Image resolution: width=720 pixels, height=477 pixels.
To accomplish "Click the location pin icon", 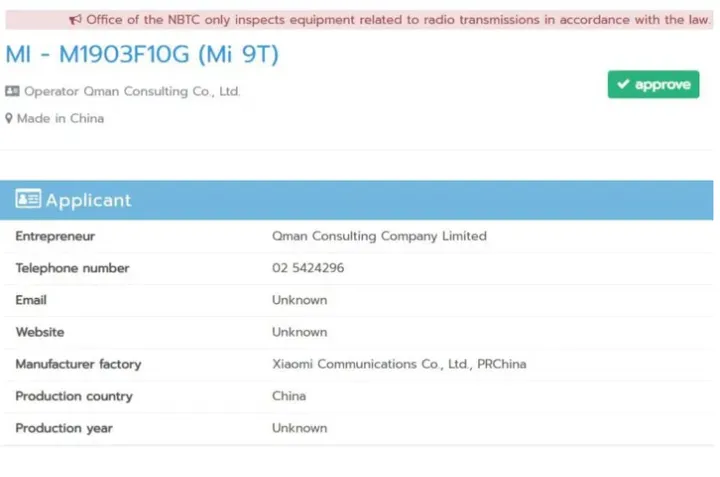I will point(9,118).
